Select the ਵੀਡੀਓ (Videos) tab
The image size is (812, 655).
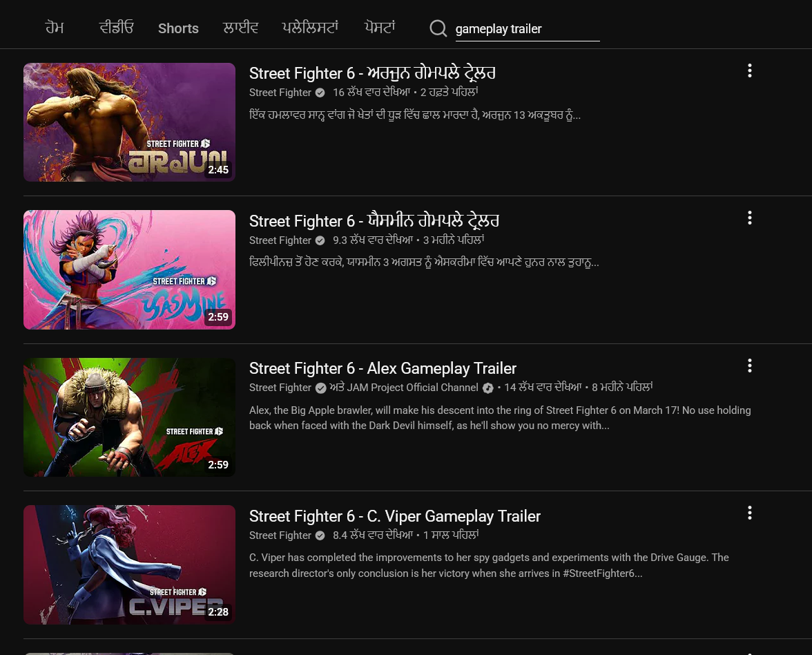116,28
